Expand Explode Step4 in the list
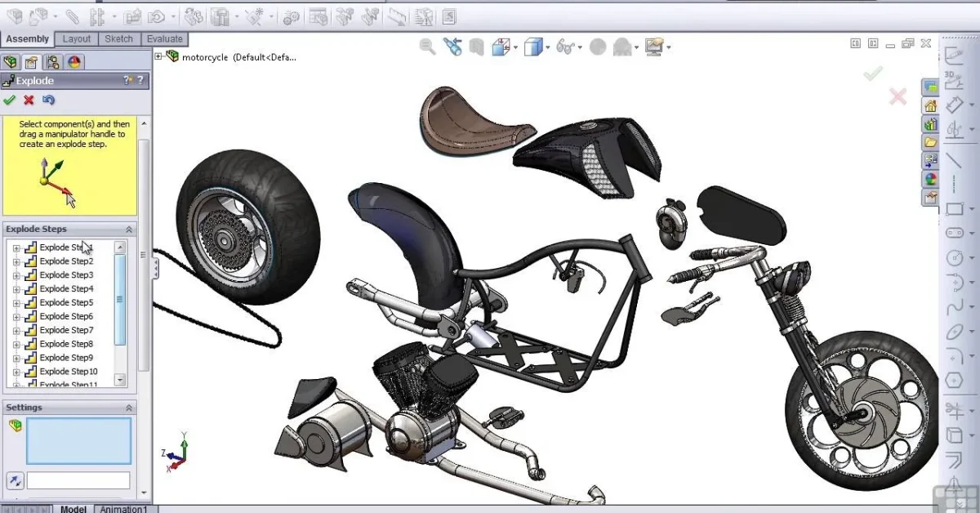980x513 pixels. pyautogui.click(x=16, y=289)
